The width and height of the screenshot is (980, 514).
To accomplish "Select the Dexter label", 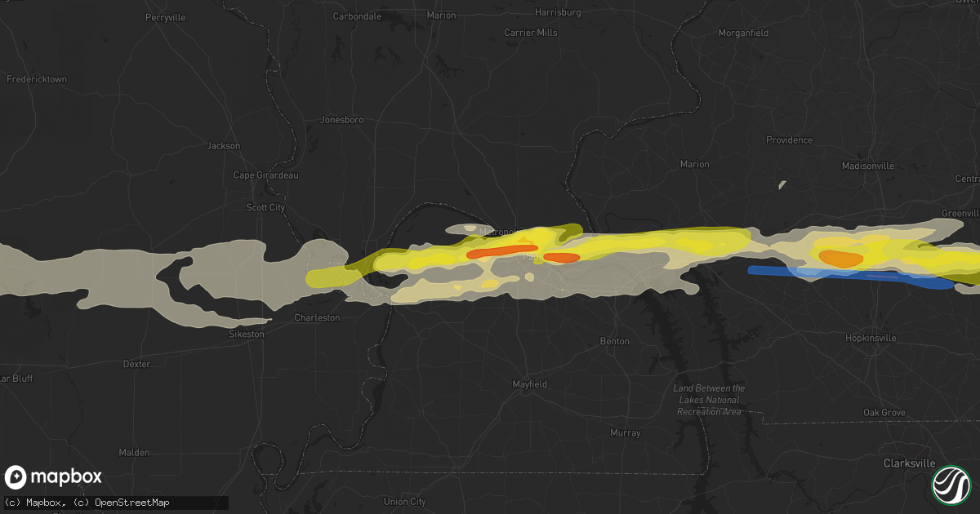I will tap(136, 364).
